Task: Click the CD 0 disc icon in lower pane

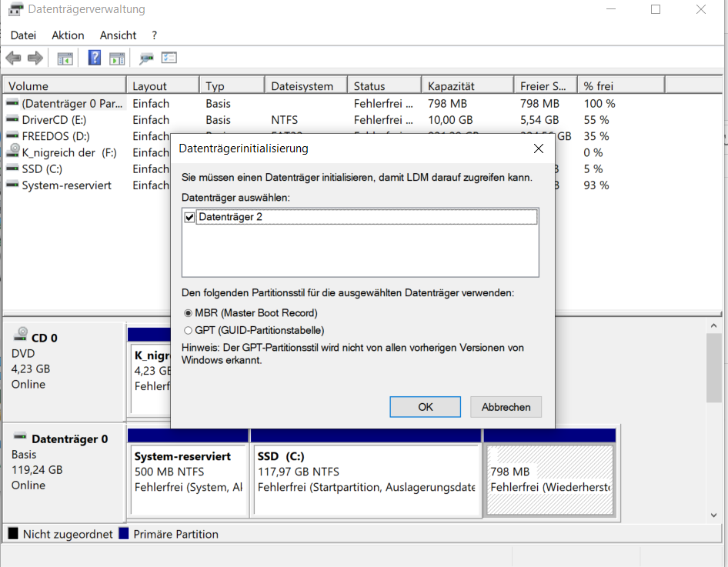Action: point(21,334)
